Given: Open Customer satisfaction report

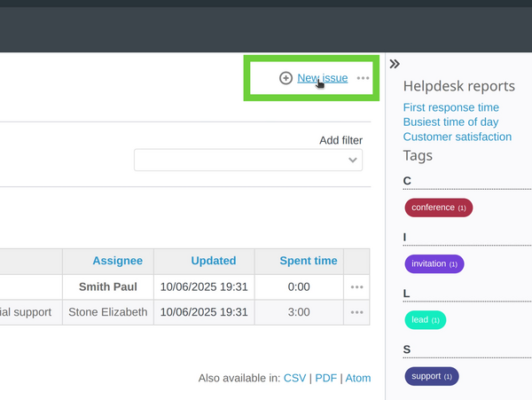Looking at the screenshot, I should tap(457, 137).
